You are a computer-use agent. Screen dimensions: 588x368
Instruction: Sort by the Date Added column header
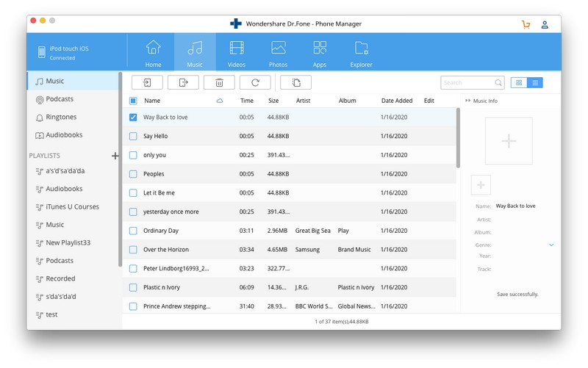397,101
